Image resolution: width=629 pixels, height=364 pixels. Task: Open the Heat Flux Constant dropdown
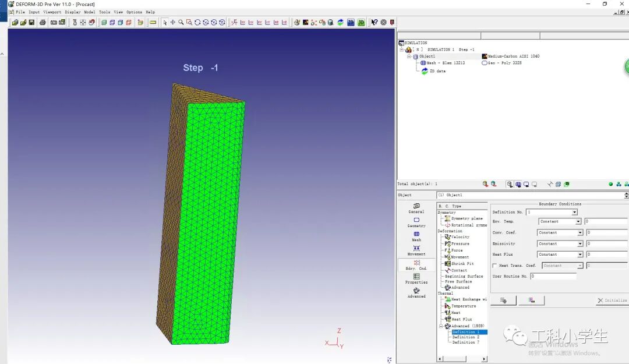pos(580,255)
